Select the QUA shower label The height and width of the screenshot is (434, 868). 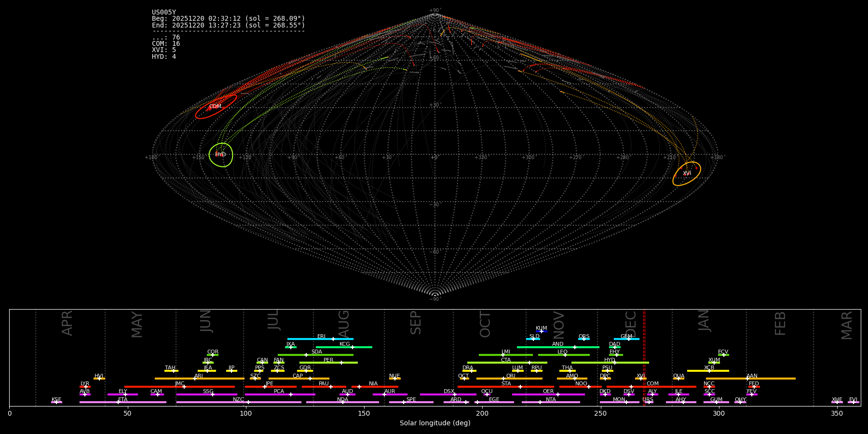(x=678, y=376)
